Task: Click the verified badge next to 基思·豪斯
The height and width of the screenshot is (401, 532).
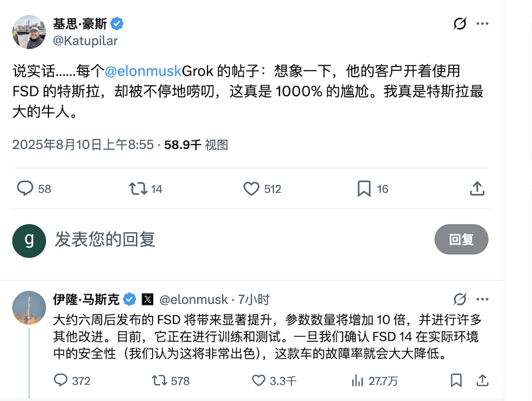Action: pyautogui.click(x=117, y=23)
